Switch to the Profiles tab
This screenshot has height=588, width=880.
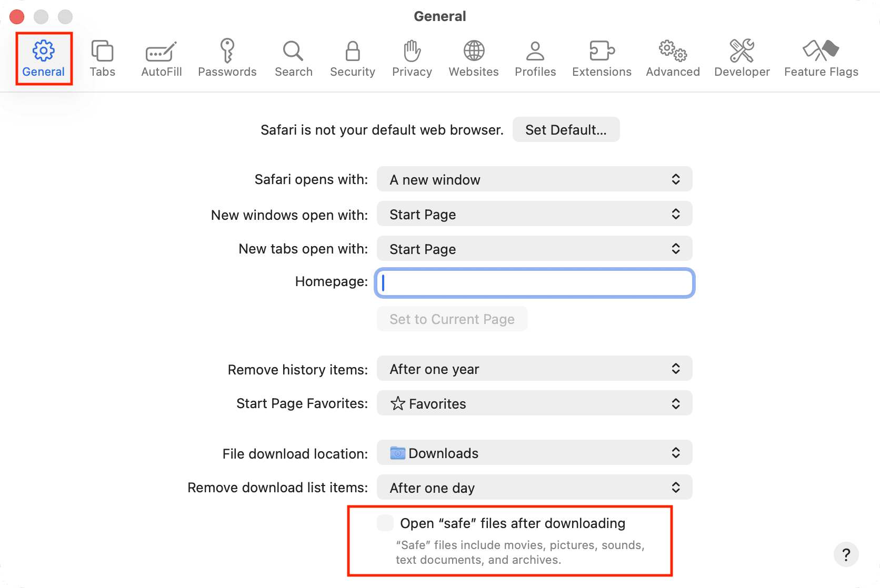535,58
